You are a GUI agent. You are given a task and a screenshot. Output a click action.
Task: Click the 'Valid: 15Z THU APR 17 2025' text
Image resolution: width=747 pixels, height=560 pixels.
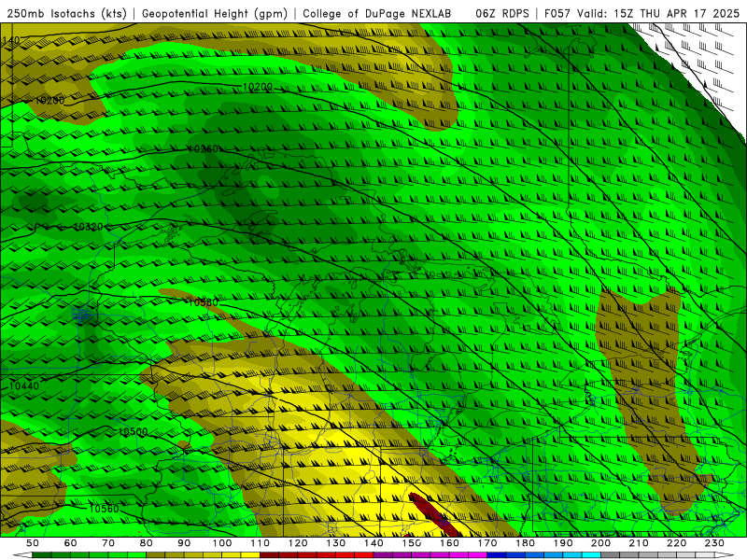[x=658, y=13]
